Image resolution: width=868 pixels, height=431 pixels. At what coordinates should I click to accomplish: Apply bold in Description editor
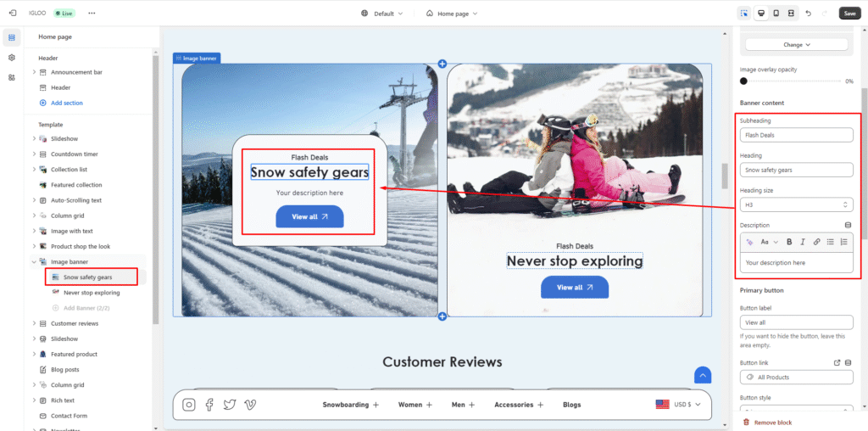789,242
